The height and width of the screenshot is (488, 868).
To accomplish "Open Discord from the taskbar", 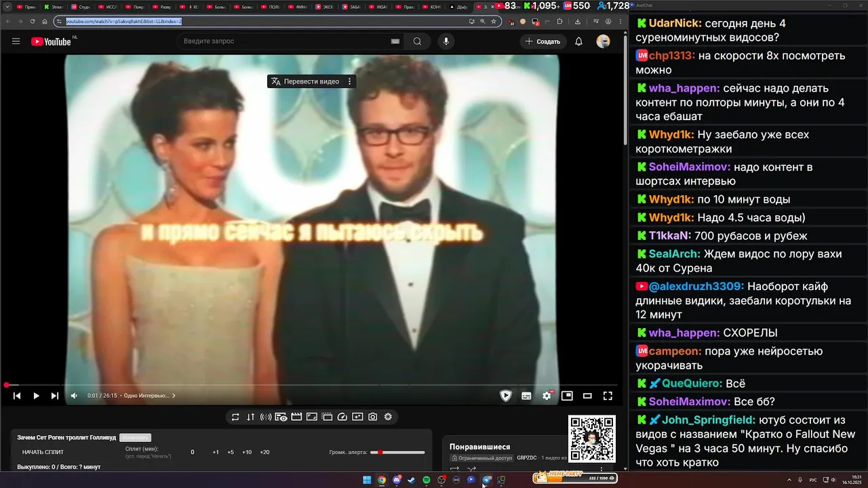I will pyautogui.click(x=397, y=480).
